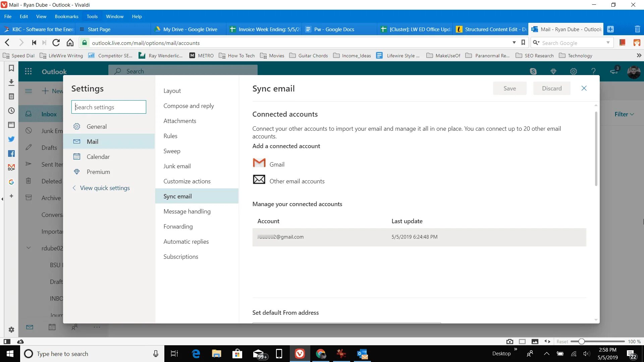Adjust the page zoom slider

[582, 342]
